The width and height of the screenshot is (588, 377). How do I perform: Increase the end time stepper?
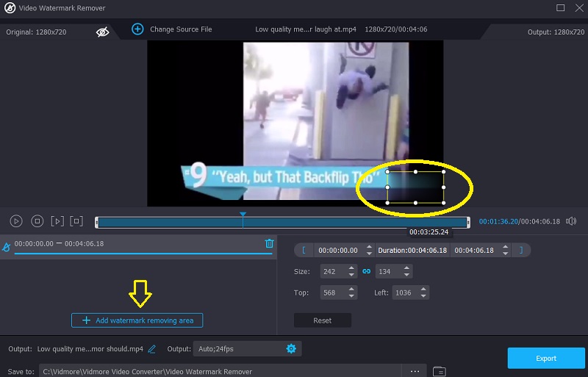coord(506,247)
